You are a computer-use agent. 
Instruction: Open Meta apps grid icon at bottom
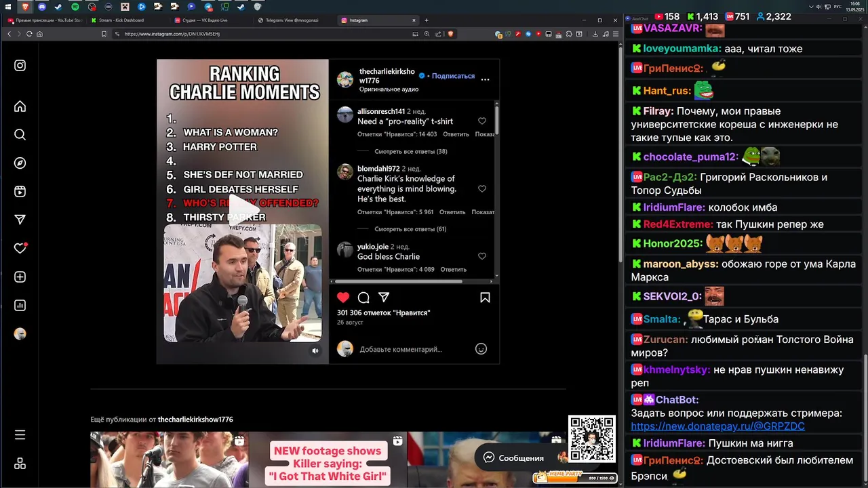coord(20,464)
